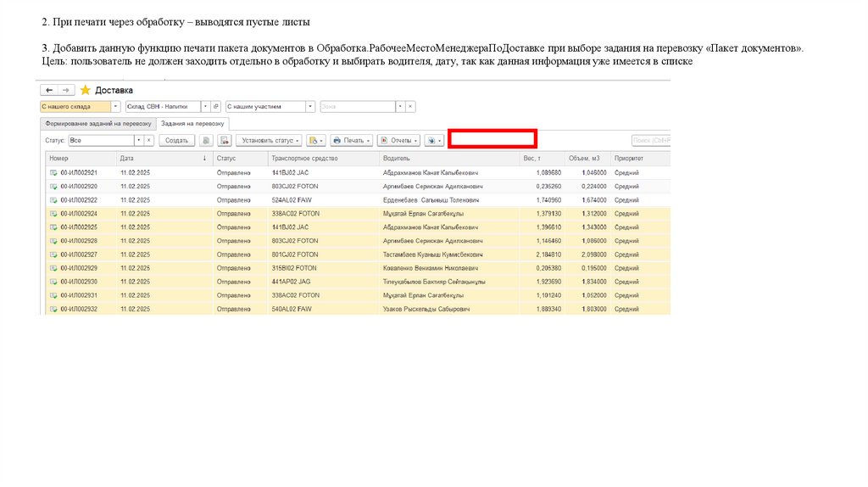This screenshot has height=487, width=868.
Task: Open the Статус filter dropdown arrow
Action: point(138,140)
